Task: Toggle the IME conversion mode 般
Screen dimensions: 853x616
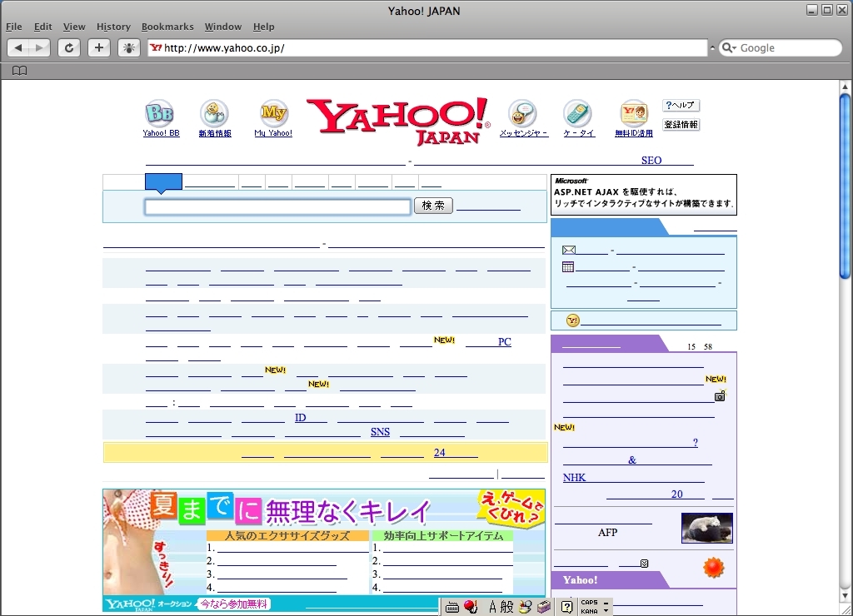Action: 507,607
